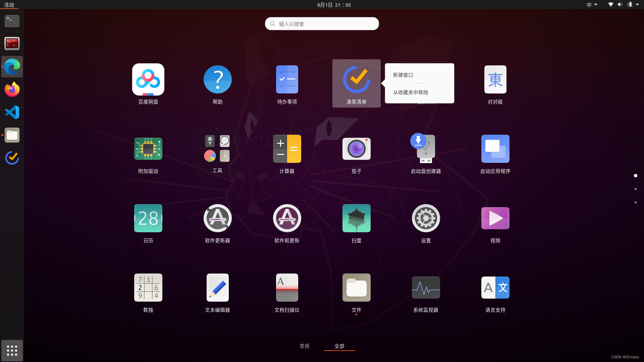Screen dimensions: 644x362
Task: Start the 文档扫描仪 document scanner
Action: point(287,287)
